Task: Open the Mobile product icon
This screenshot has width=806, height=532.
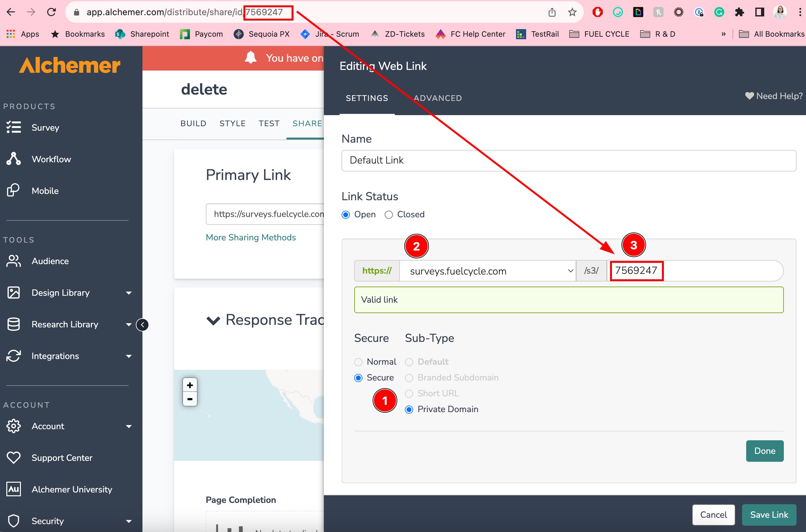Action: (14, 190)
